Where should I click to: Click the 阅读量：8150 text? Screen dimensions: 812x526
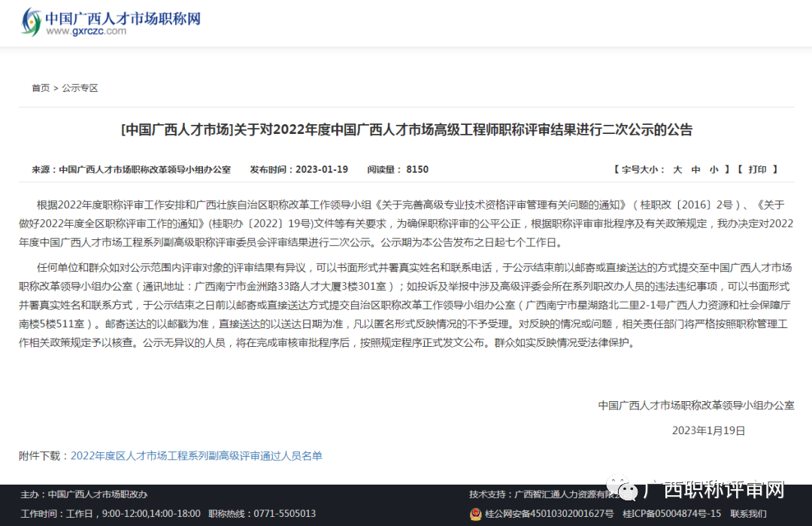coord(398,169)
